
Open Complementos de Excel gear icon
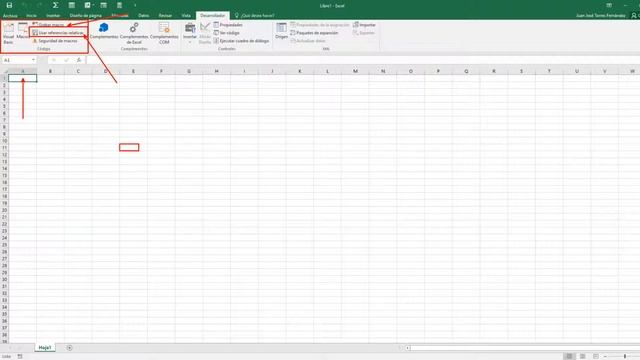tap(134, 33)
